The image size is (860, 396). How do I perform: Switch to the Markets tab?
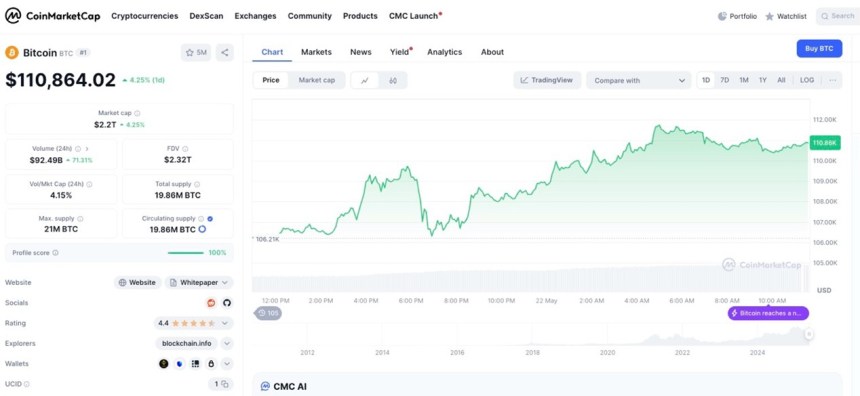tap(316, 52)
